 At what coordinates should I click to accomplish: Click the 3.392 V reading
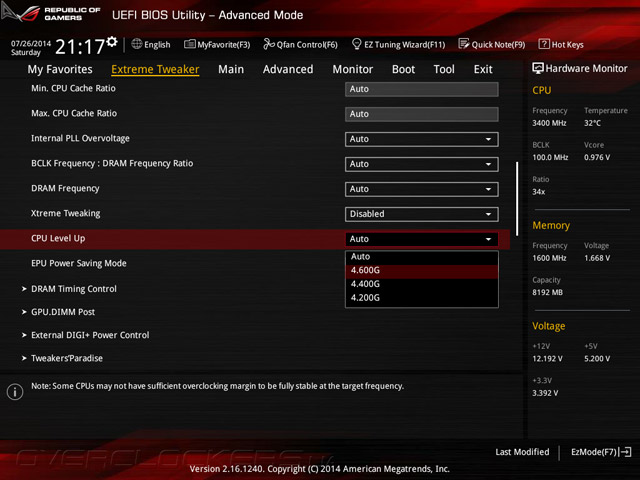(545, 393)
